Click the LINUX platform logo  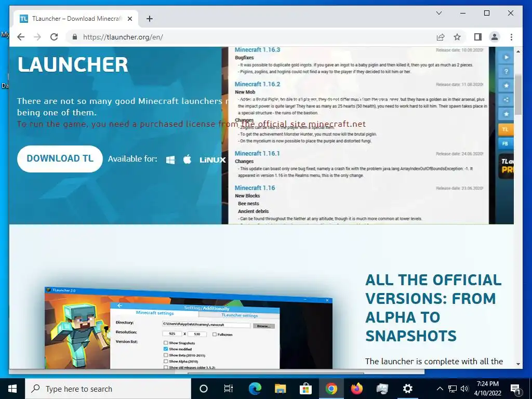point(212,160)
